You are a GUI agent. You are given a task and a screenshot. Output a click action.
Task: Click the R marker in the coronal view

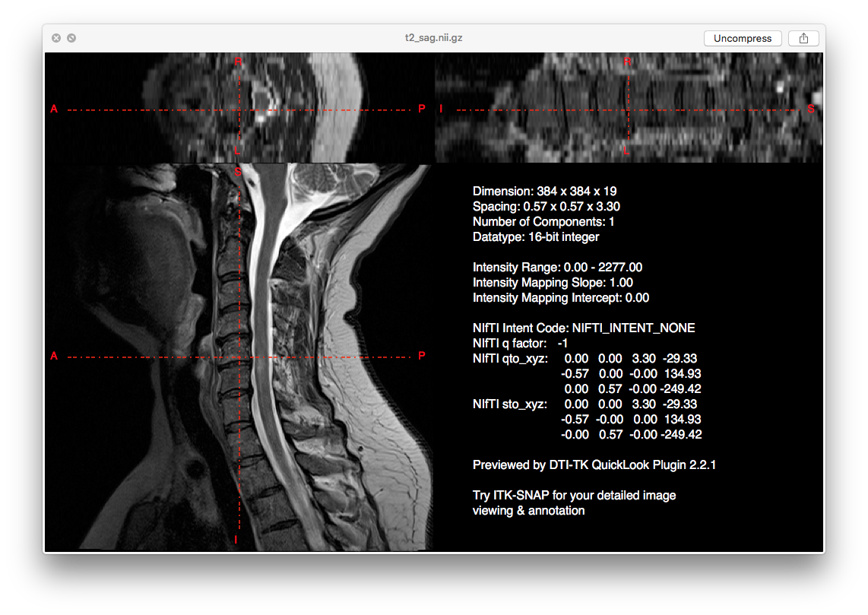point(626,62)
